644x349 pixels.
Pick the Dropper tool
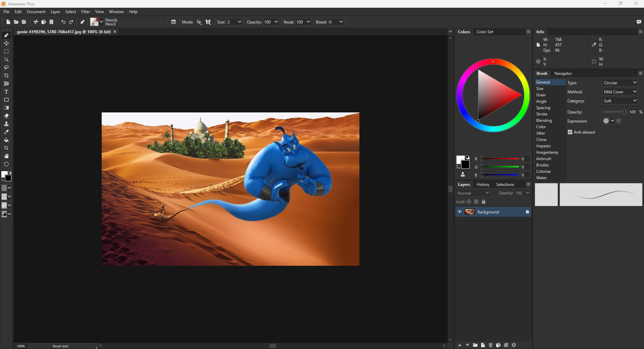click(6, 132)
